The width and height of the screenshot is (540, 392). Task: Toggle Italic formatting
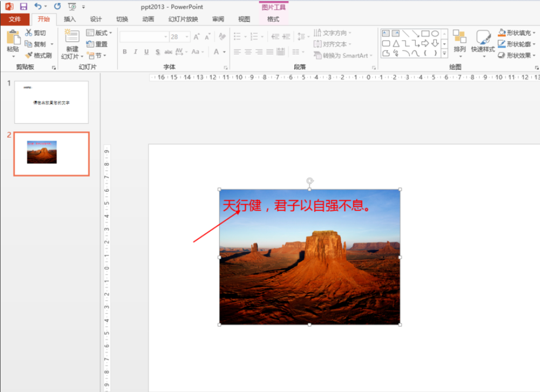(136, 52)
